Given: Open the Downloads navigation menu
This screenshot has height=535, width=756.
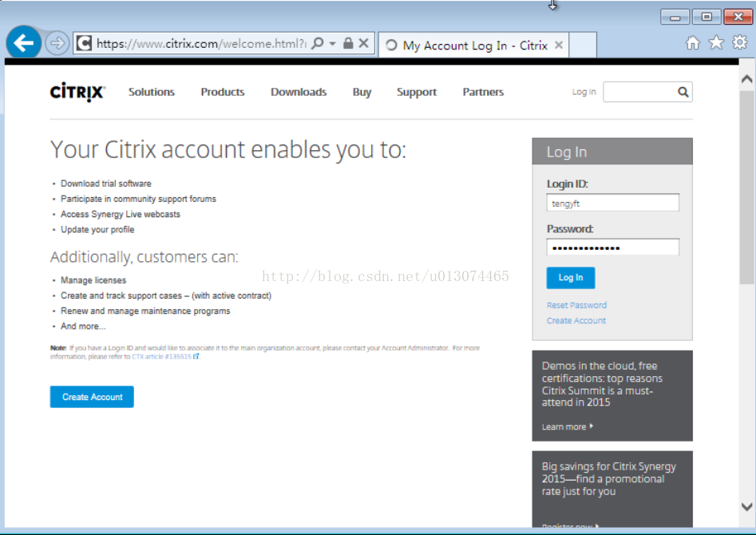Looking at the screenshot, I should 299,92.
